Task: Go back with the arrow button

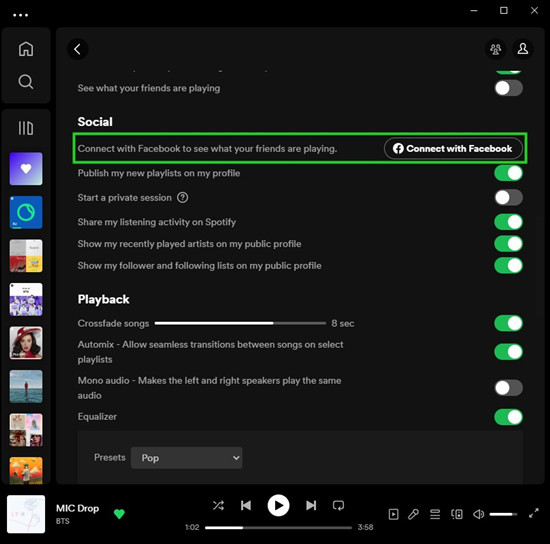Action: 78,49
